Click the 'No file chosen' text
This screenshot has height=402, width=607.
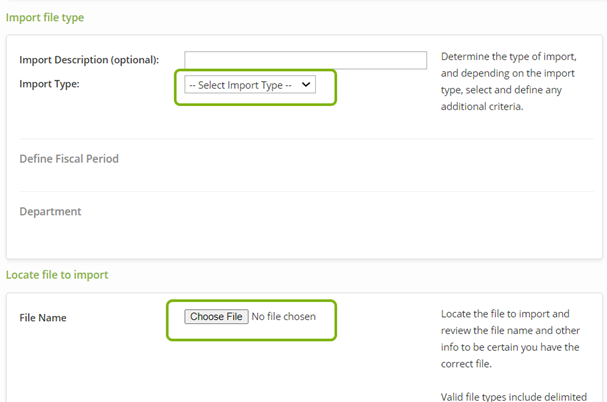pyautogui.click(x=284, y=317)
